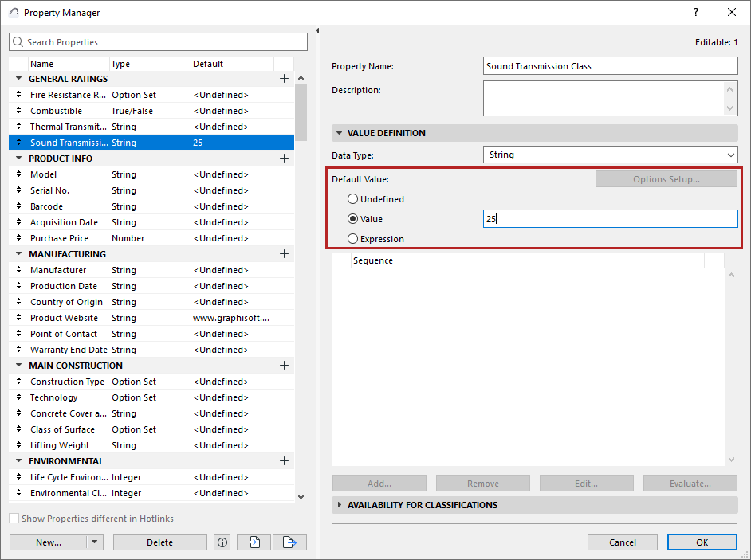Collapse the left panel arrow
Viewport: 751px width, 560px height.
click(317, 30)
